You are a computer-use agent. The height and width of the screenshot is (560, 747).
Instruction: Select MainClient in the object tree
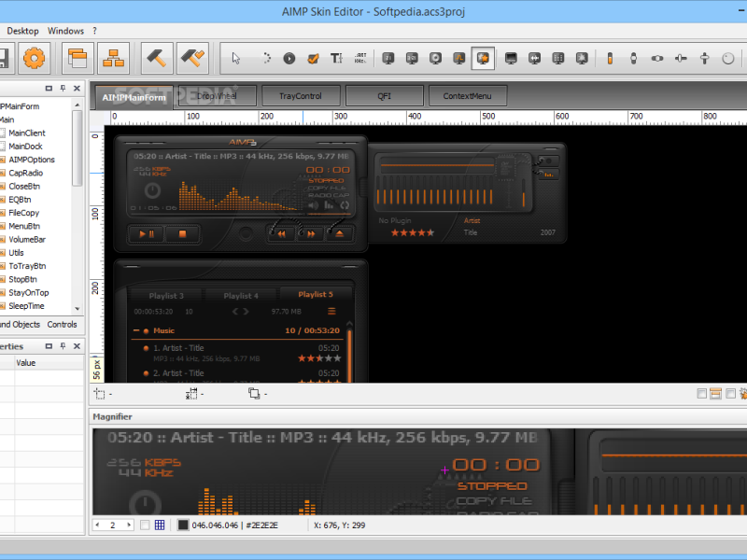27,133
